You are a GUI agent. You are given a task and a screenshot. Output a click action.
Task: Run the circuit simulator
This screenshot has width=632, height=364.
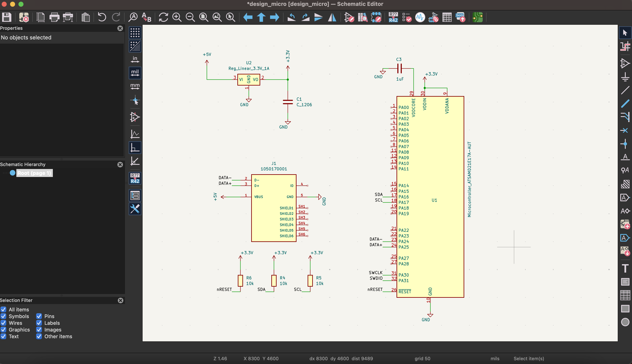point(420,17)
